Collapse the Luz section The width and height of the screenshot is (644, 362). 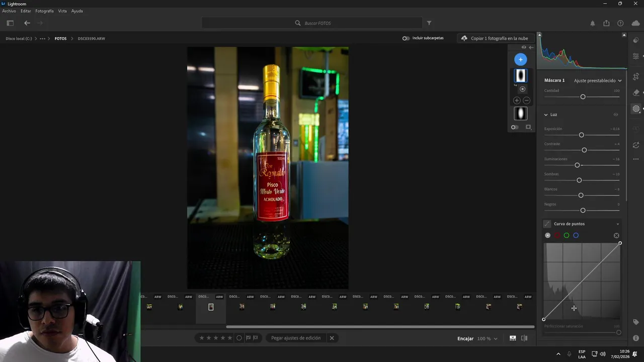(546, 115)
